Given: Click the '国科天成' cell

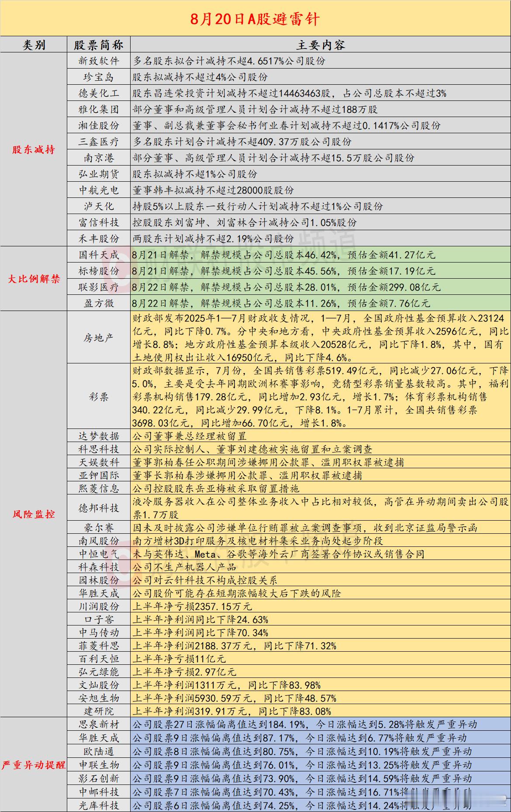Looking at the screenshot, I should [x=99, y=255].
